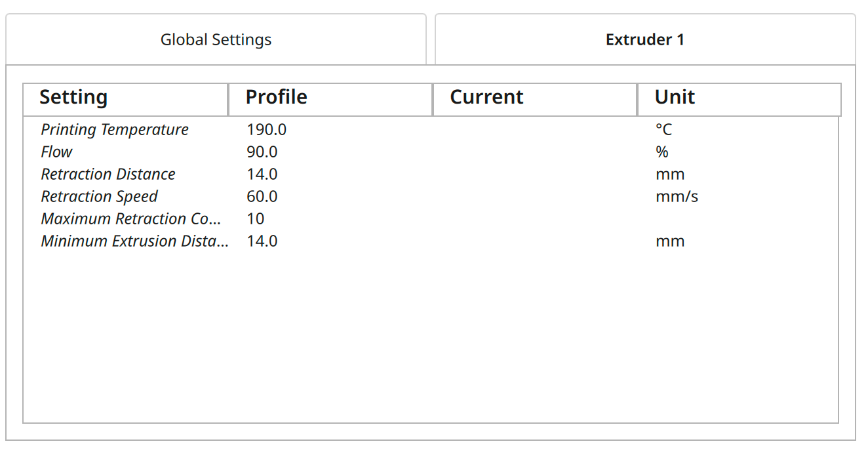Image resolution: width=868 pixels, height=450 pixels.
Task: Select the Printing Temperature row
Action: pos(431,130)
